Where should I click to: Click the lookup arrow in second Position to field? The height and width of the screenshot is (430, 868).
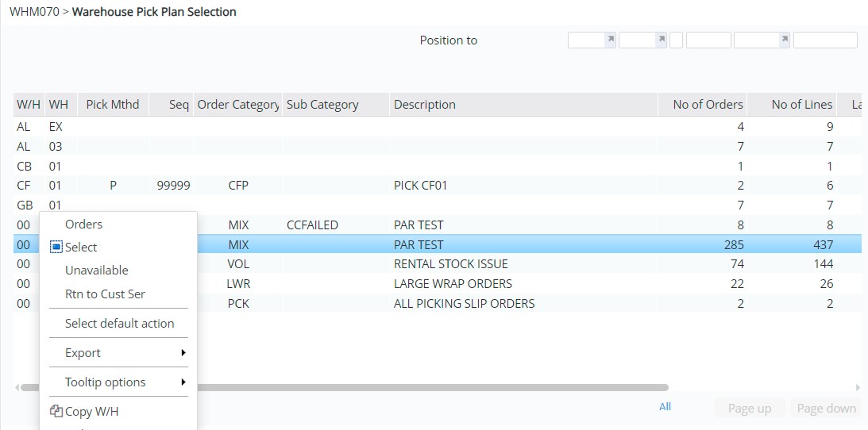click(658, 39)
